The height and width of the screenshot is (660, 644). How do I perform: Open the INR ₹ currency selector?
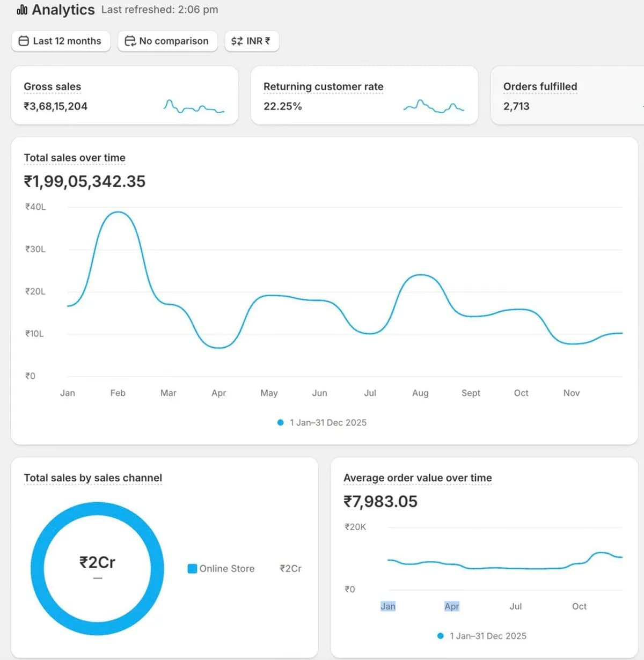pos(252,41)
